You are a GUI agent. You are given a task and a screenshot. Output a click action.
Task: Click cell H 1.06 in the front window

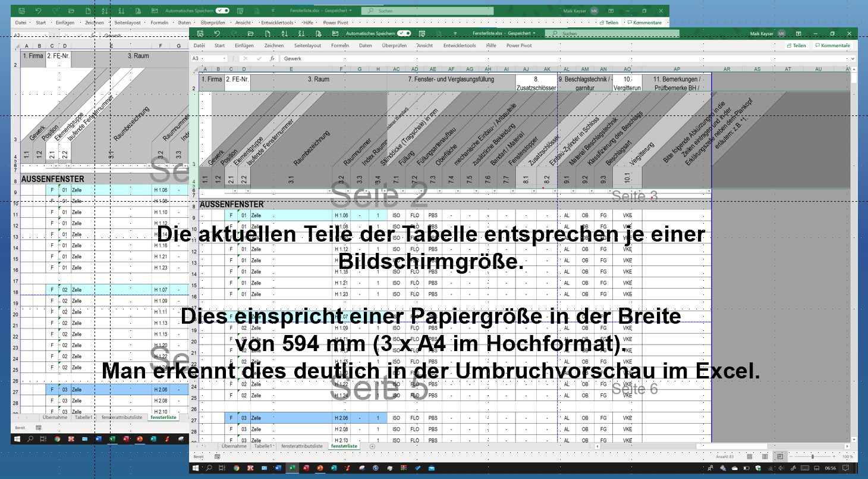(341, 215)
